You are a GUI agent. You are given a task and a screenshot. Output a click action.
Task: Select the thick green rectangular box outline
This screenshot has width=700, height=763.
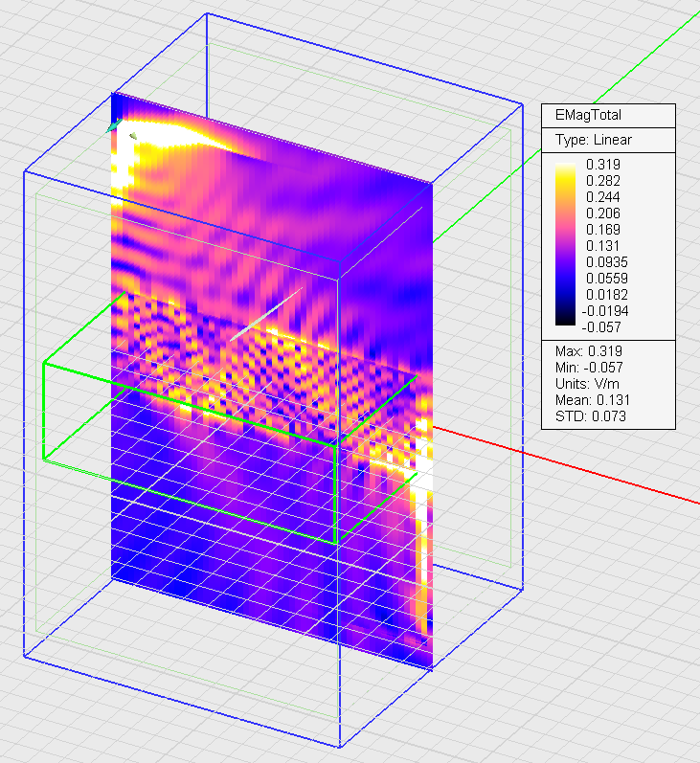[x=44, y=412]
